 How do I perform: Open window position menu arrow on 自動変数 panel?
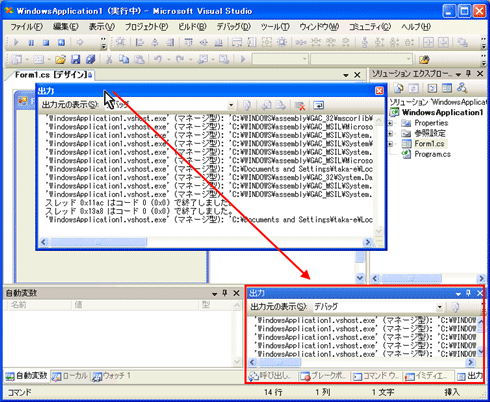click(214, 294)
